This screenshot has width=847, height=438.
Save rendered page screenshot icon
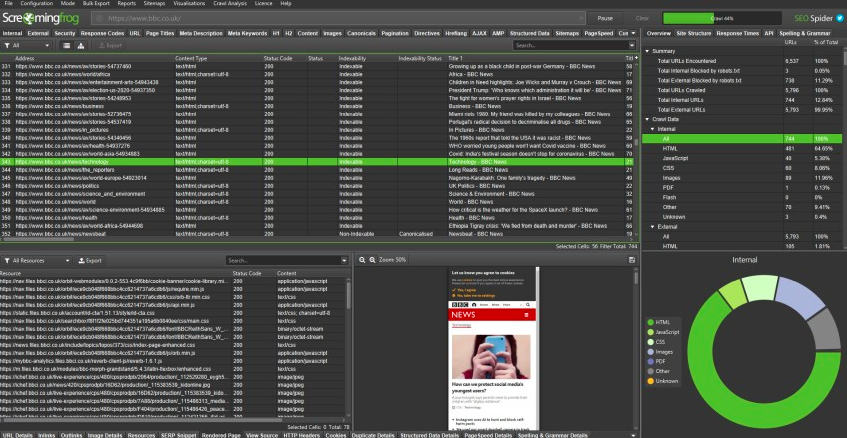(631, 260)
